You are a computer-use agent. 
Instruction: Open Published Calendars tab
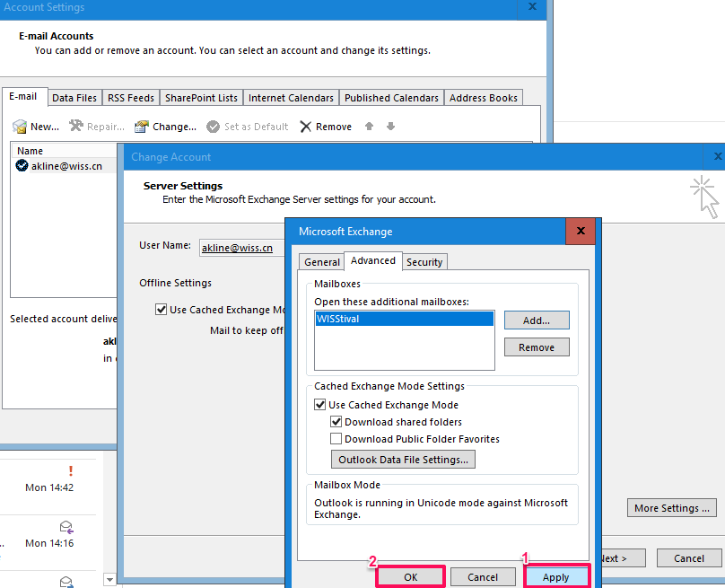[391, 98]
